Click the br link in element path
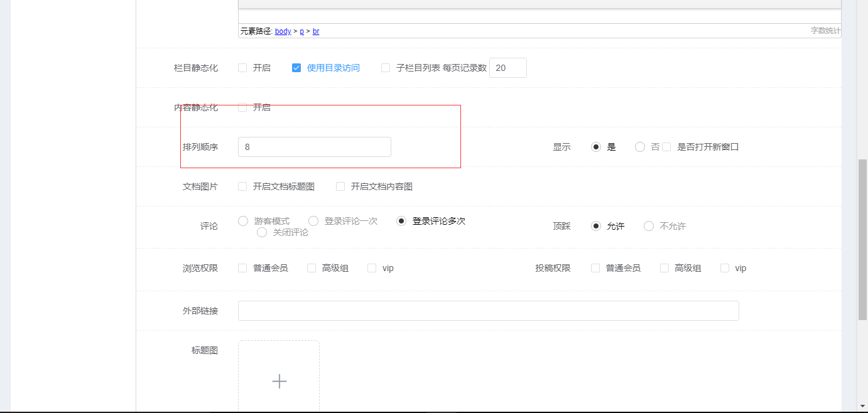The height and width of the screenshot is (413, 868). click(316, 31)
